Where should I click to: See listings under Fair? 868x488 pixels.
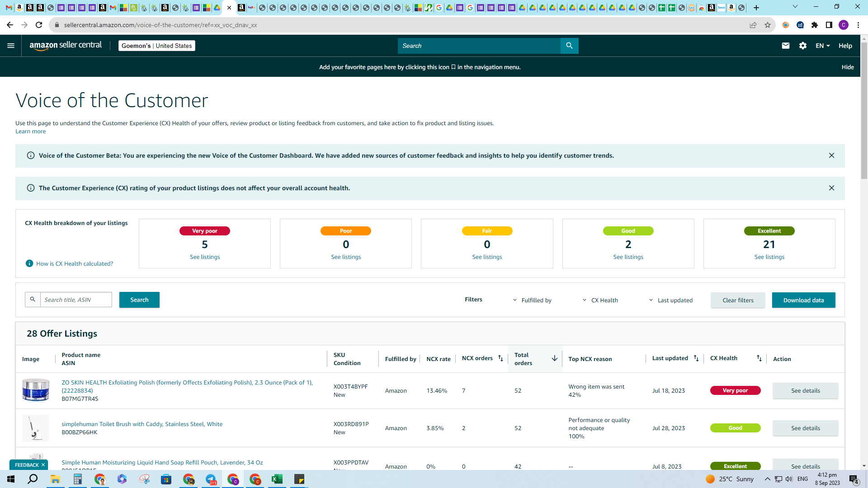click(x=487, y=257)
